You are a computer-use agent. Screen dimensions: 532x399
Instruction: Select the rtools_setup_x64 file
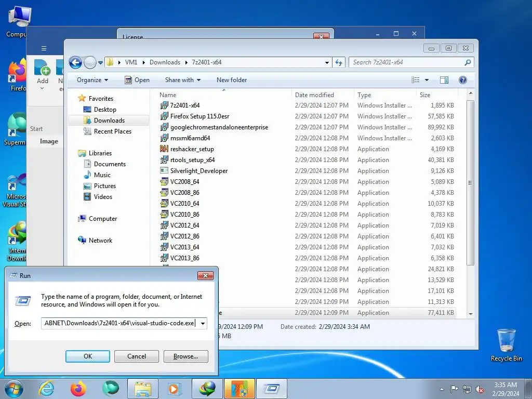192,160
